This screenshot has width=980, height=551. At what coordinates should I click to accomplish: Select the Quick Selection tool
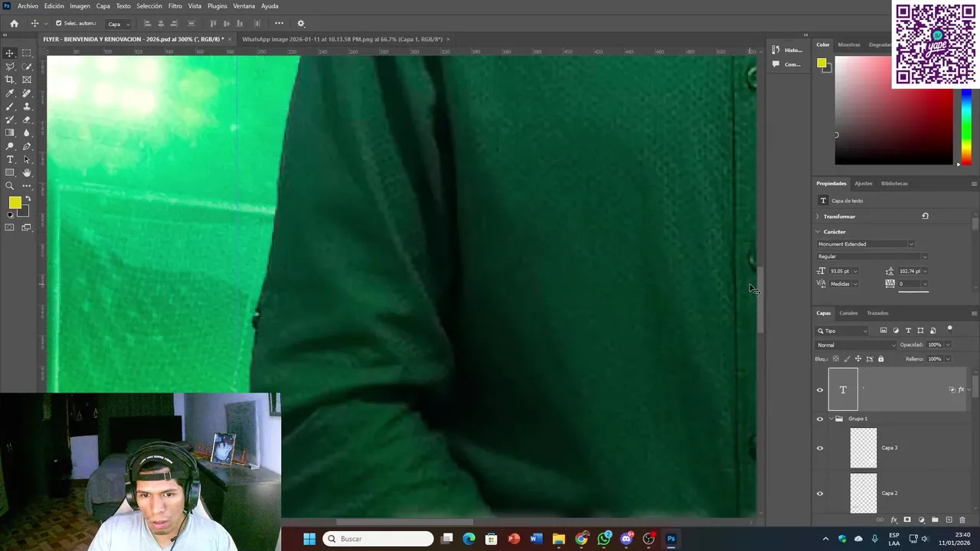(x=27, y=67)
